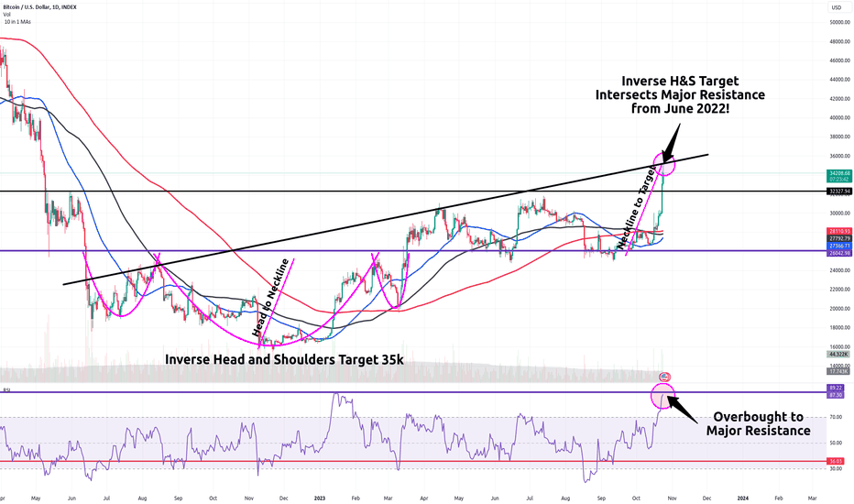Click the 24000.00 price axis label
Screen dimensions: 854x504
click(x=840, y=270)
